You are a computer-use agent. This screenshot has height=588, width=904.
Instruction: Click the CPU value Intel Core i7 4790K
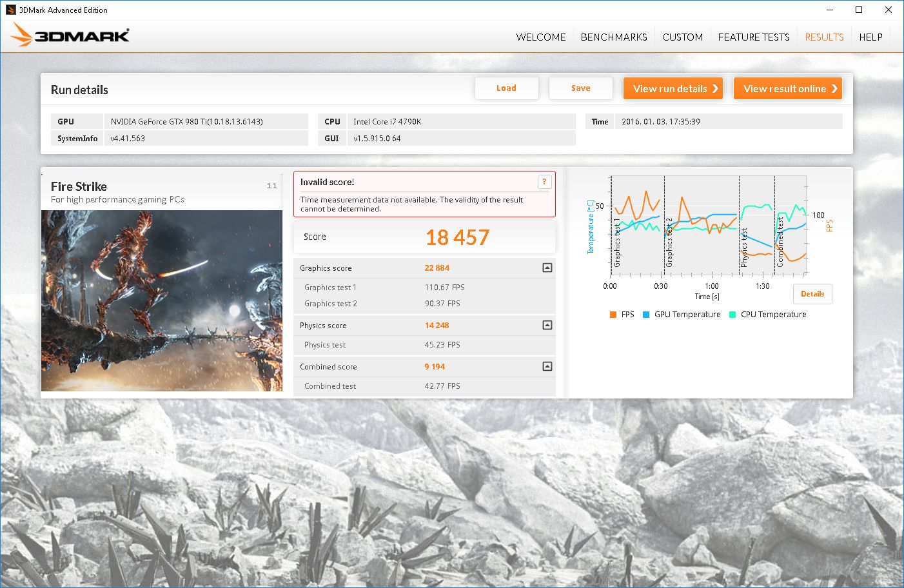click(x=387, y=121)
